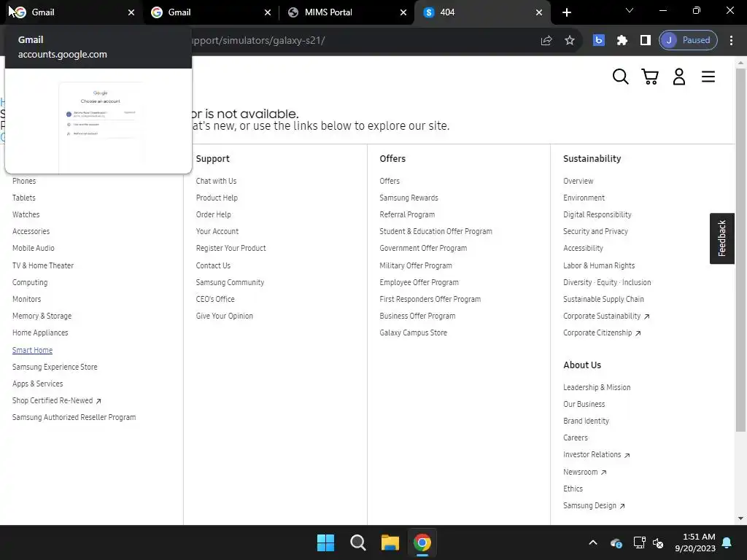Viewport: 747px width, 560px height.
Task: Open the OneDrive cloud tray icon
Action: tap(616, 542)
